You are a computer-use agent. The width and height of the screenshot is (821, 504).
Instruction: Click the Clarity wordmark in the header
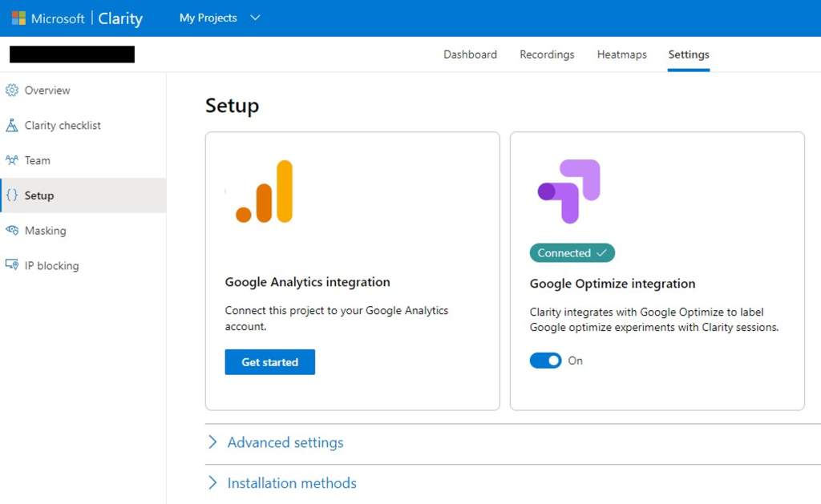pyautogui.click(x=120, y=18)
